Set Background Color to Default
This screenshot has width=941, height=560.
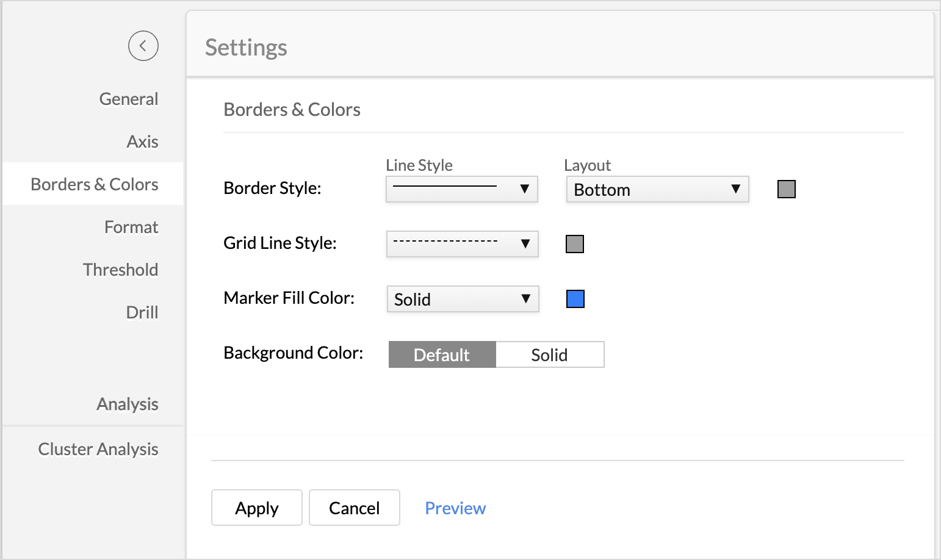coord(442,354)
